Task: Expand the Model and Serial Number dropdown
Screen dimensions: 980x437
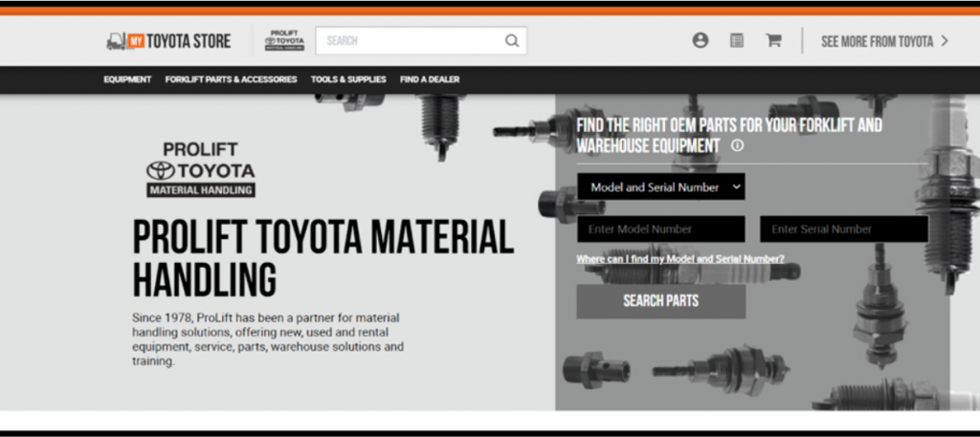Action: click(660, 186)
